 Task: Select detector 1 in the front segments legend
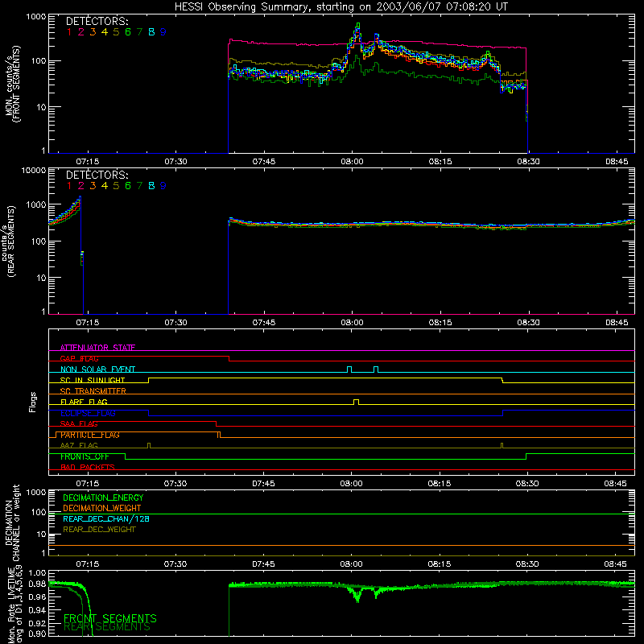click(69, 32)
